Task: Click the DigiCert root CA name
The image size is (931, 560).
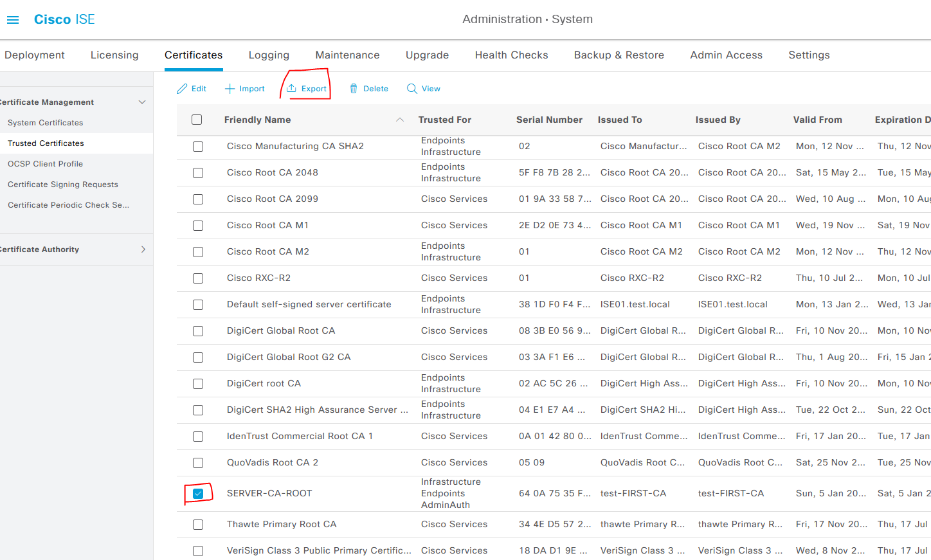Action: point(264,384)
